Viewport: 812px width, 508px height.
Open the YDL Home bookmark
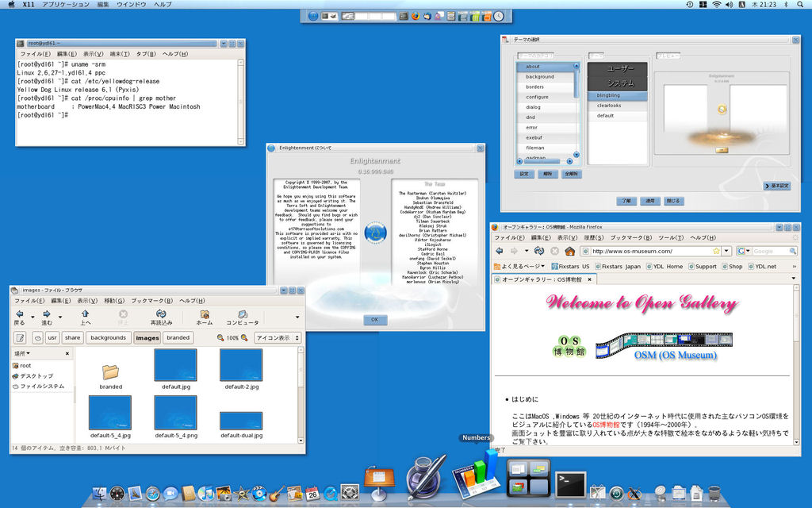click(x=665, y=267)
